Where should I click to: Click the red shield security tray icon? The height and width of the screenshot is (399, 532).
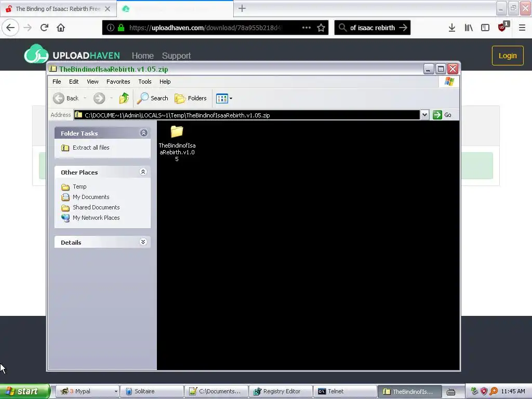point(484,392)
